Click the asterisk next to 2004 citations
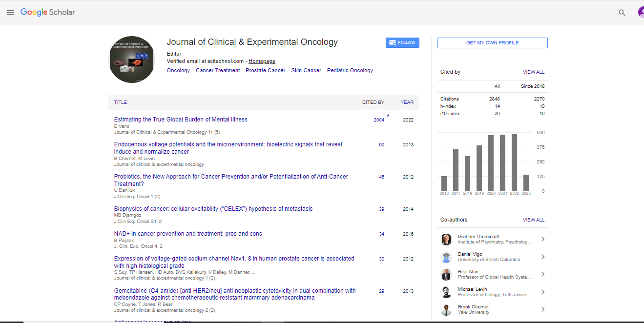The image size is (644, 323). pyautogui.click(x=388, y=116)
